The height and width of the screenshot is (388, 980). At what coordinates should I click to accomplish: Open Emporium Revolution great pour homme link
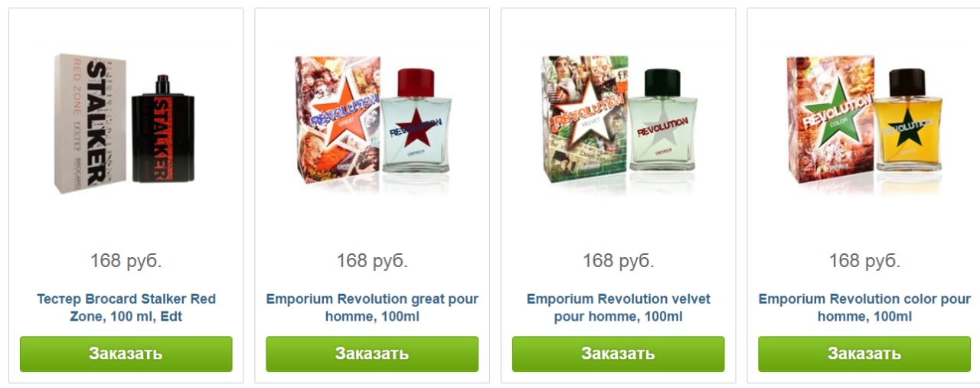point(372,308)
